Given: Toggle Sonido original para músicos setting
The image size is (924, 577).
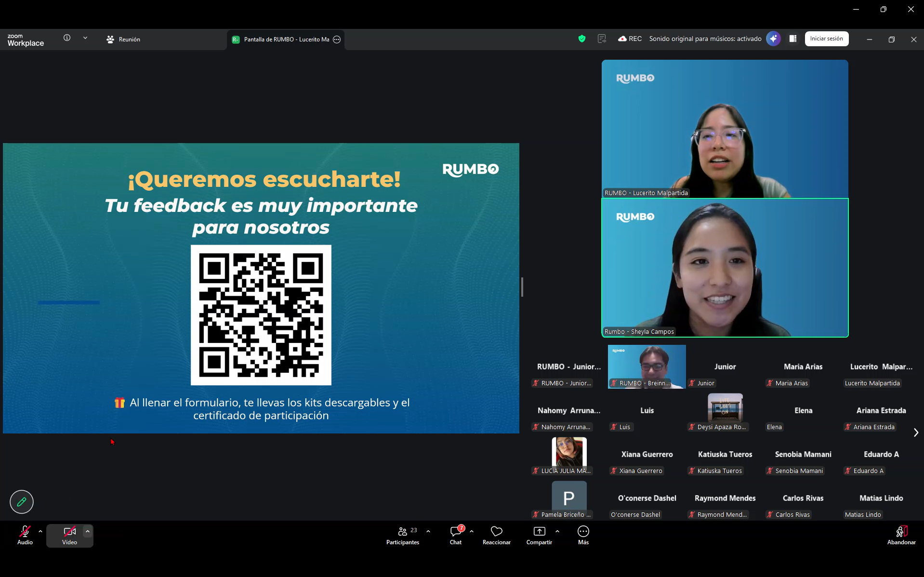Looking at the screenshot, I should (x=705, y=39).
